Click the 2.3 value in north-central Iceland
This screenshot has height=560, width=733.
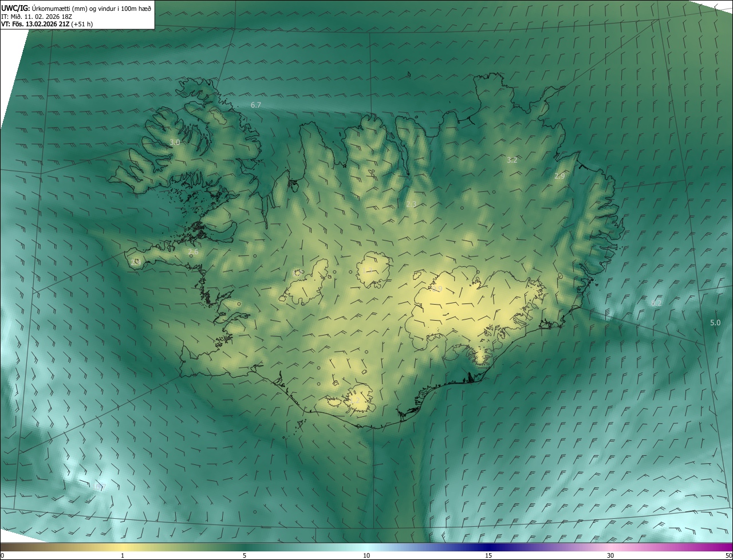pos(411,204)
